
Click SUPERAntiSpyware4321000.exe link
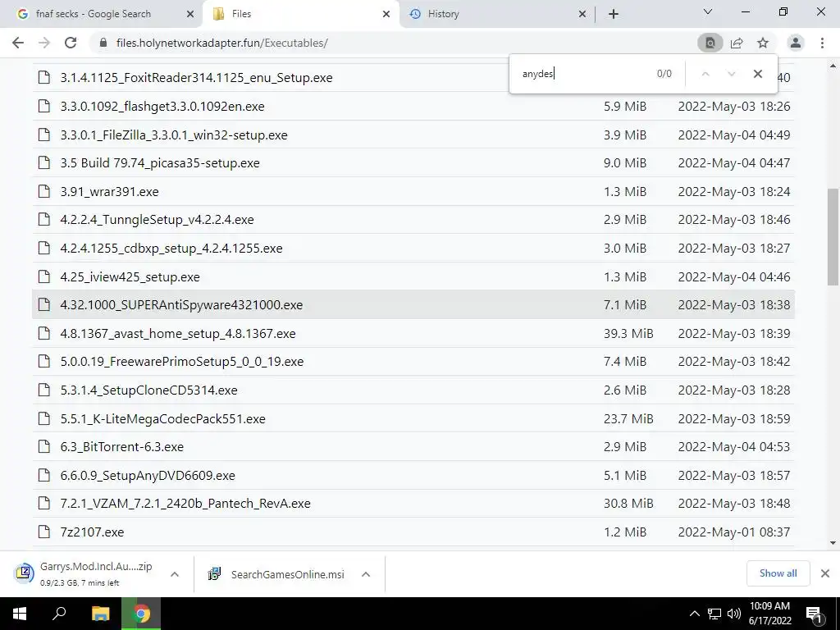[x=181, y=305]
